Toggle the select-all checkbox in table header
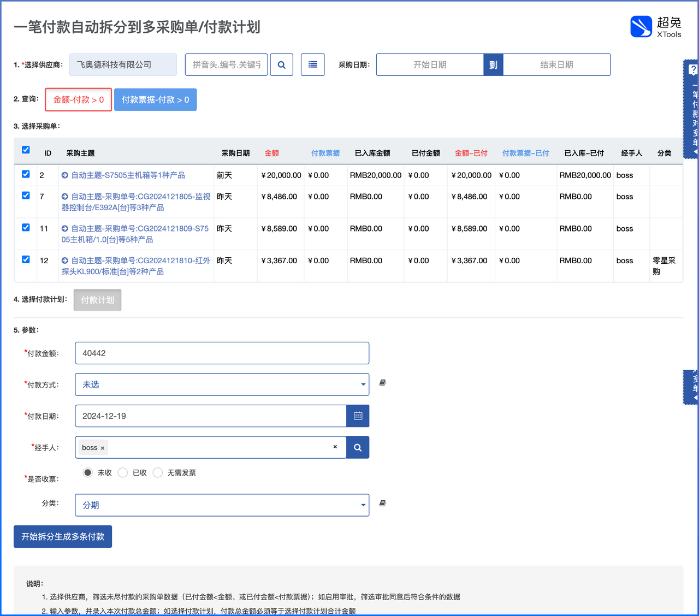 pos(26,150)
